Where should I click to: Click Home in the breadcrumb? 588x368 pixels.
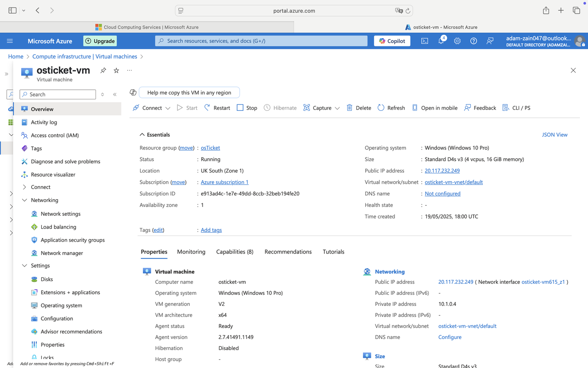click(x=16, y=57)
